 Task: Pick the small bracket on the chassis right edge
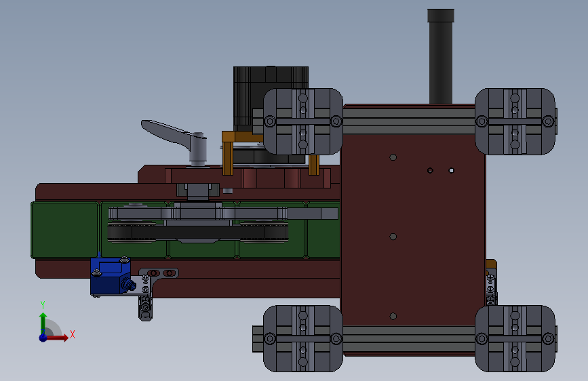pyautogui.click(x=491, y=282)
